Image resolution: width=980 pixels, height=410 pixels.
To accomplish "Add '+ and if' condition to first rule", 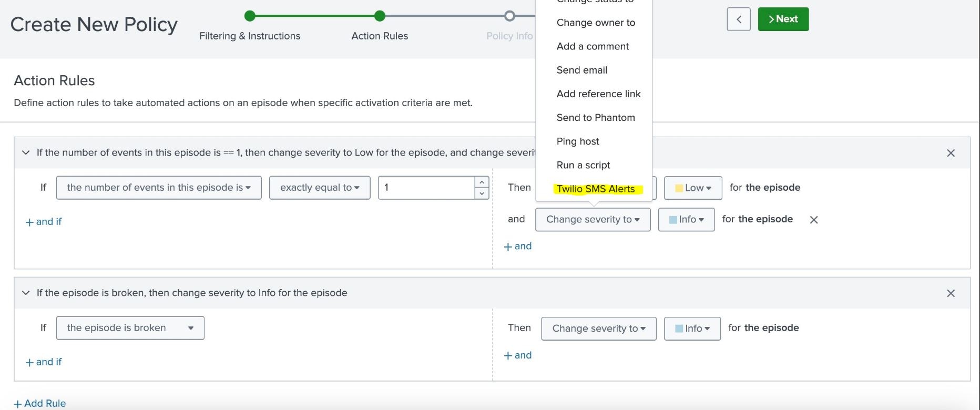I will [x=44, y=222].
